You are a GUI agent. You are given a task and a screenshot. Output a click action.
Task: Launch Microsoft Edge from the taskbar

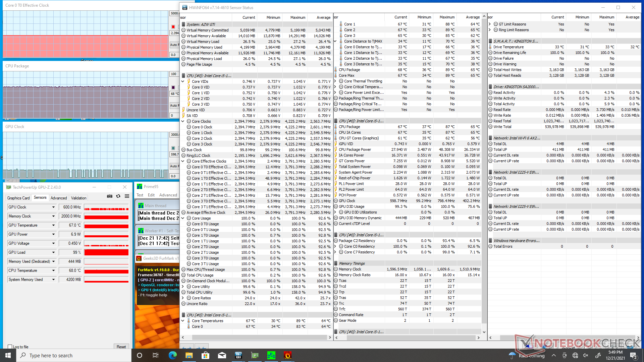[x=173, y=355]
